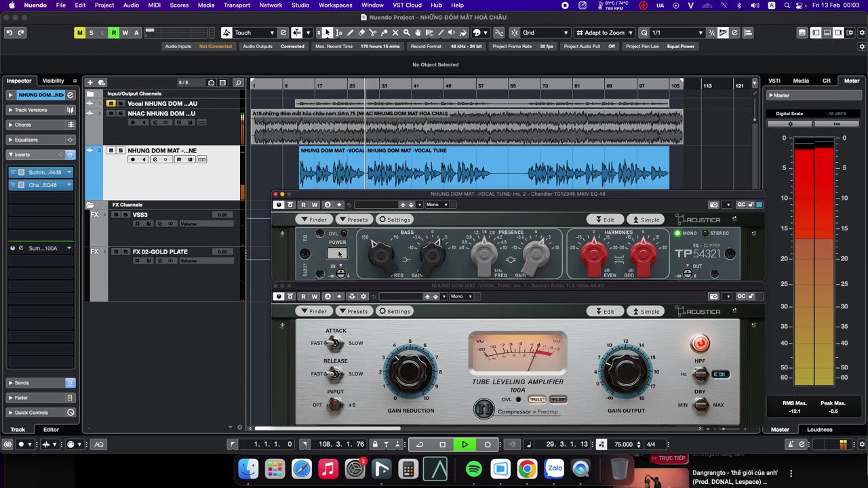Image resolution: width=868 pixels, height=488 pixels.
Task: Select the Erase tool in toolbar
Action: pyautogui.click(x=361, y=33)
